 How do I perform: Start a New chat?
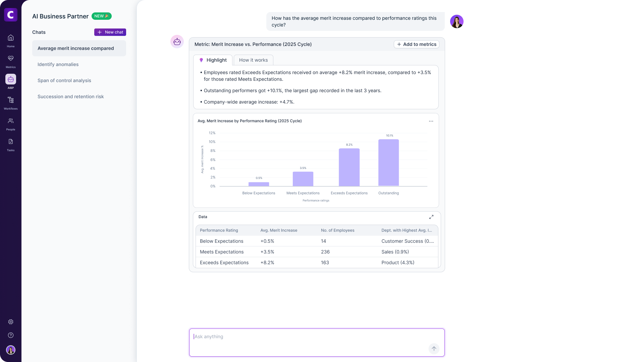point(110,32)
